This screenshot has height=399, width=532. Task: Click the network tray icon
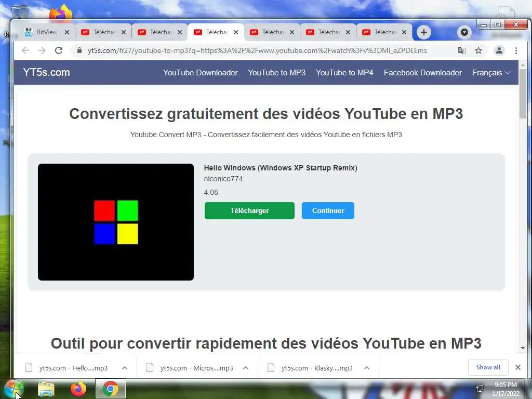(x=480, y=389)
